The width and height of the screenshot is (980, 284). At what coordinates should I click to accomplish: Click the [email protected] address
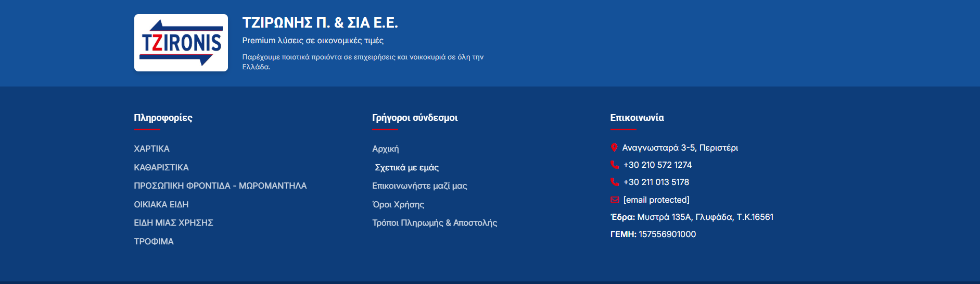[x=656, y=200]
